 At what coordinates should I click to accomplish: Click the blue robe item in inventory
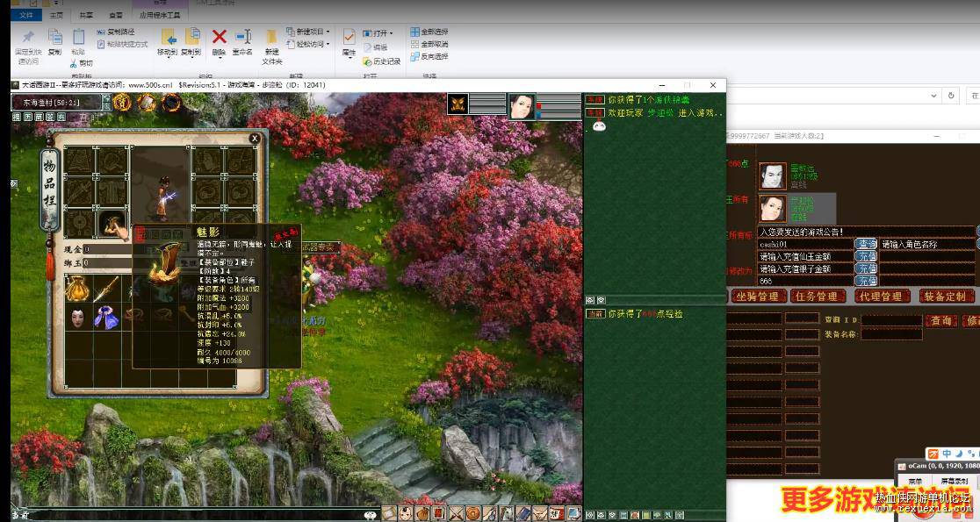(107, 318)
